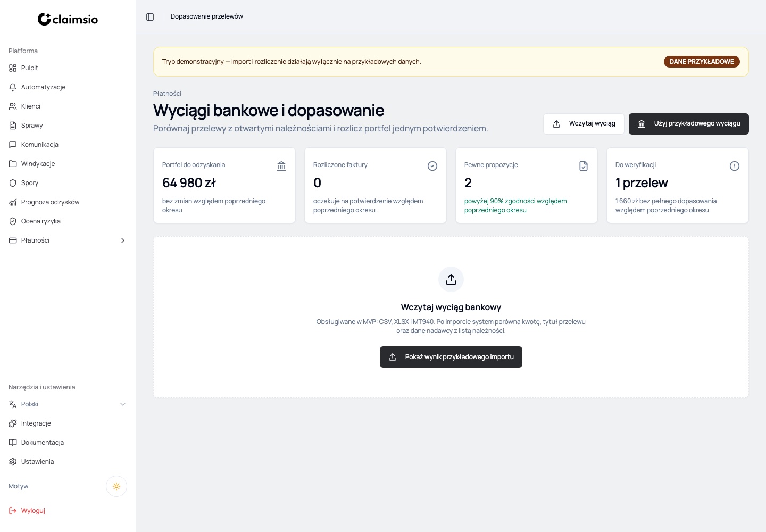Expand the Płatności submenu chevron

click(x=123, y=240)
